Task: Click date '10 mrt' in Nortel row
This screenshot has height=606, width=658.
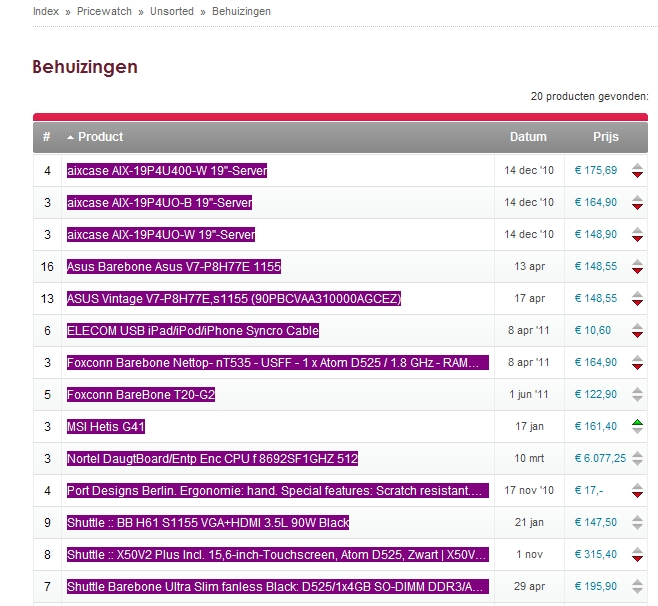Action: coord(529,458)
